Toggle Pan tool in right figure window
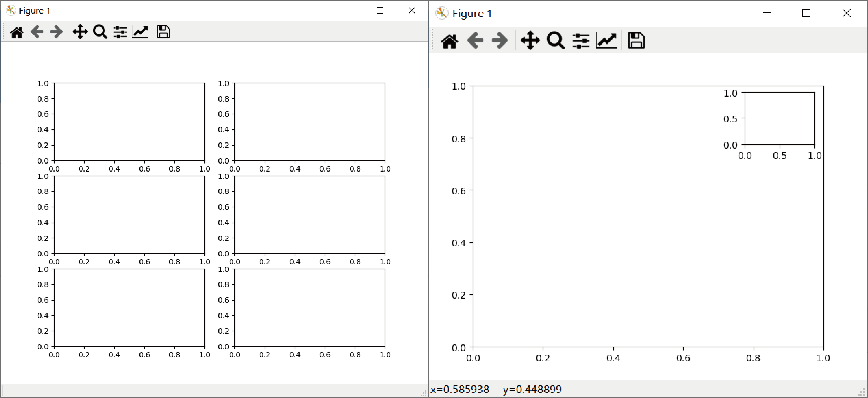The width and height of the screenshot is (868, 398). [530, 41]
